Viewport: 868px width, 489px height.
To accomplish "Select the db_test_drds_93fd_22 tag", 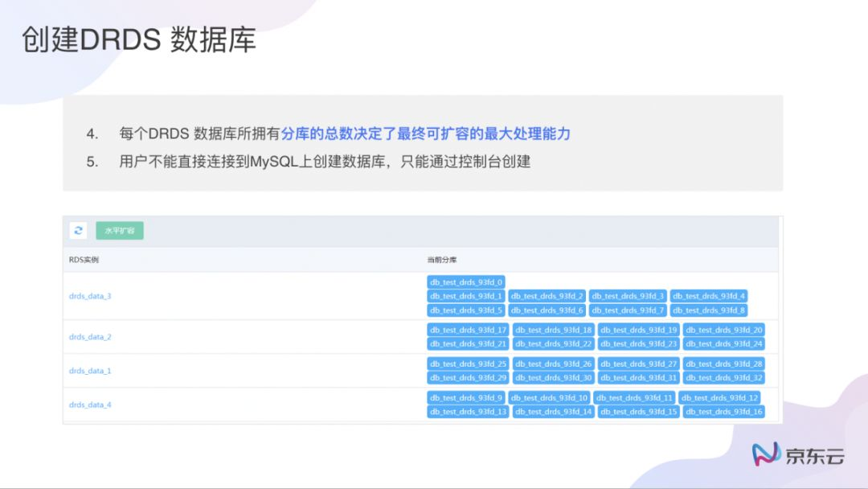I will [x=553, y=344].
